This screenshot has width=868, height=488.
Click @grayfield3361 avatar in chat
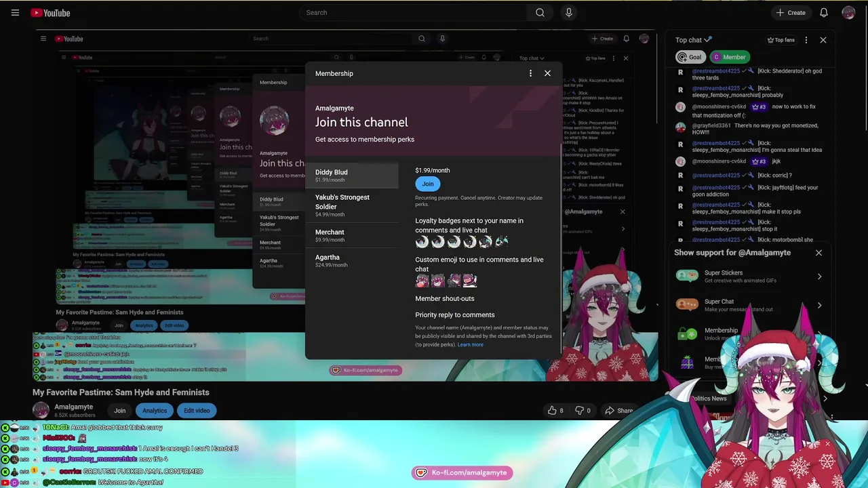pyautogui.click(x=680, y=127)
